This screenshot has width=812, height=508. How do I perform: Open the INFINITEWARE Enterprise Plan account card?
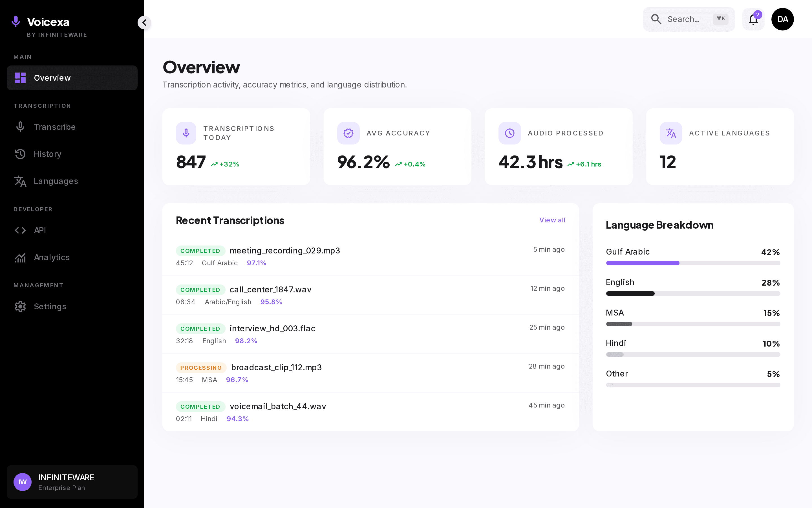(72, 482)
